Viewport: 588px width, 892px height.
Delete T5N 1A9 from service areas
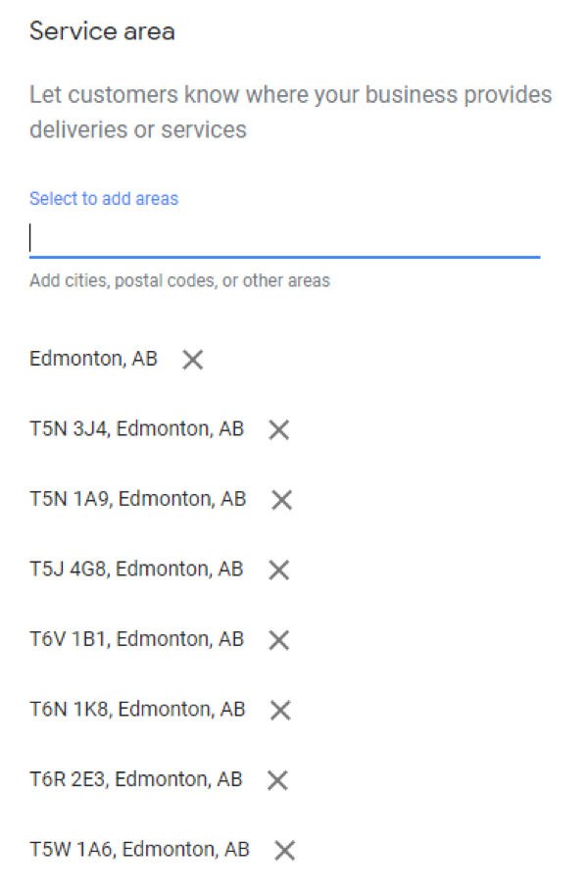coord(282,500)
